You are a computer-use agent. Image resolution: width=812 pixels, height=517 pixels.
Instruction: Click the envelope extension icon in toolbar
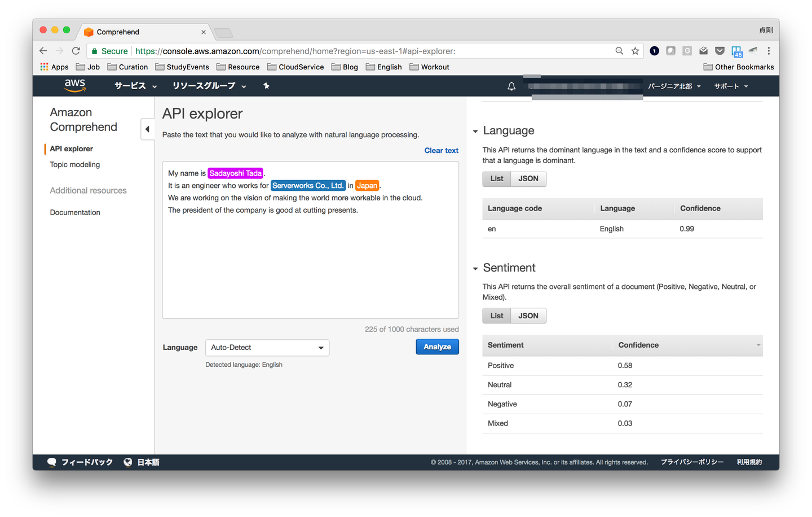[x=704, y=51]
